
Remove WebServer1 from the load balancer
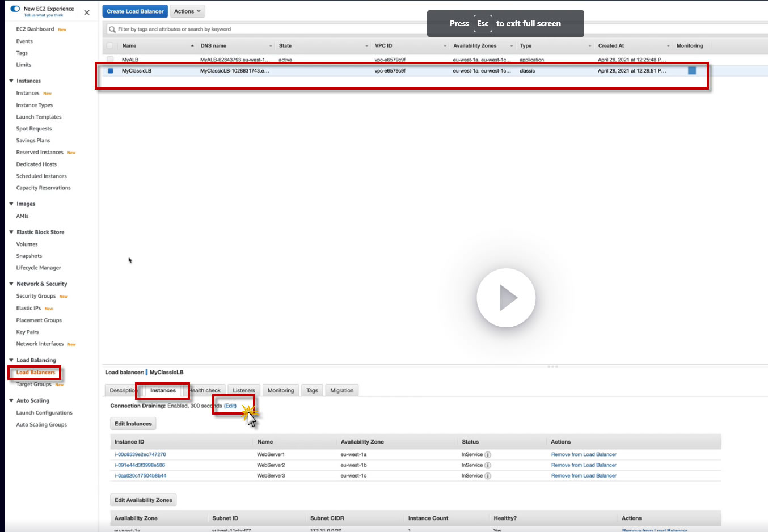click(x=584, y=454)
